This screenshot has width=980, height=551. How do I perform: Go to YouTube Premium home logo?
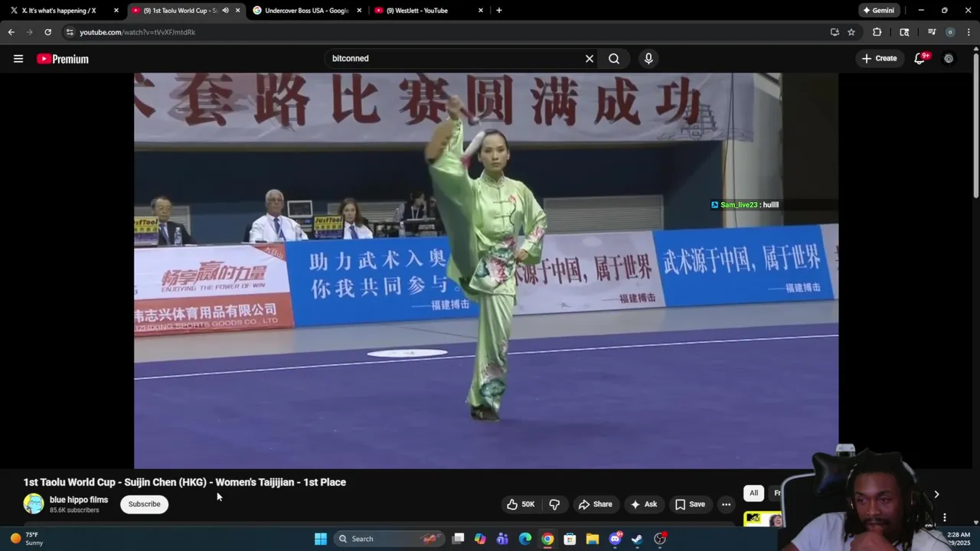[63, 59]
